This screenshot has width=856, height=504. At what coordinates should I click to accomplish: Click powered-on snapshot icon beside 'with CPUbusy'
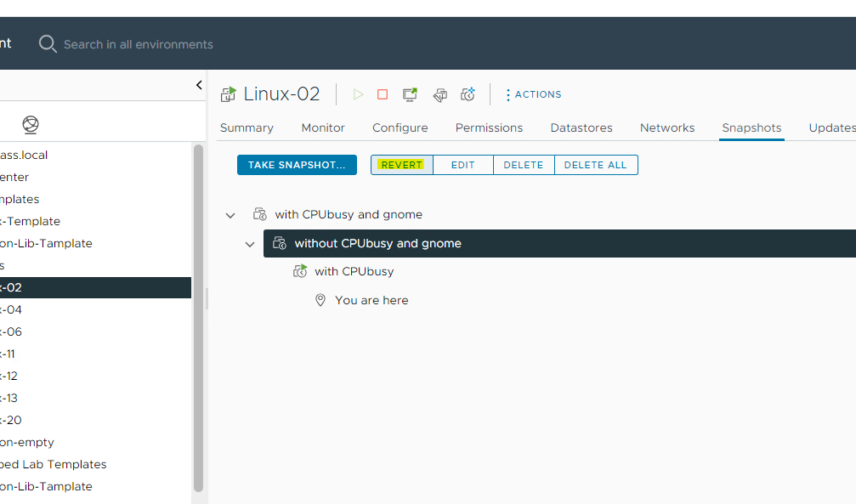pyautogui.click(x=300, y=271)
